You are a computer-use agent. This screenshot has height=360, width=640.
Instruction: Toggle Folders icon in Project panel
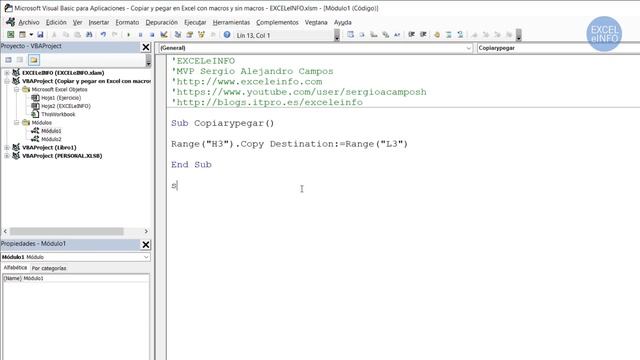coord(34,60)
